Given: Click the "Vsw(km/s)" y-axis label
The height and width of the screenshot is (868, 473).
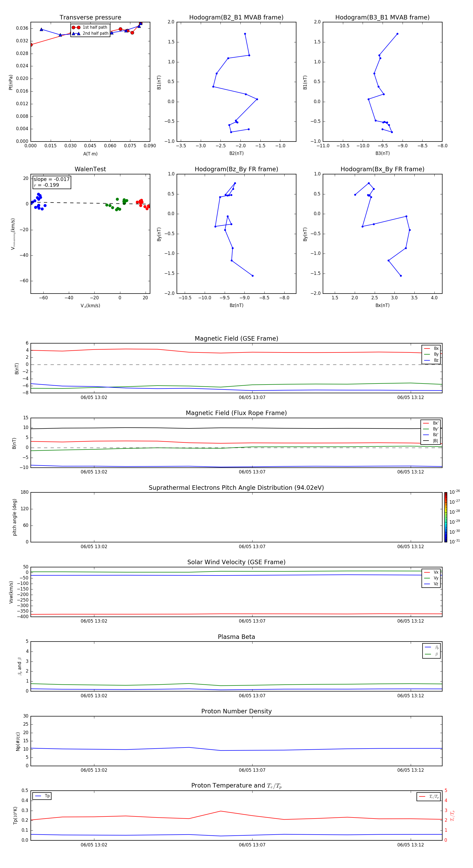Looking at the screenshot, I should coord(11,592).
